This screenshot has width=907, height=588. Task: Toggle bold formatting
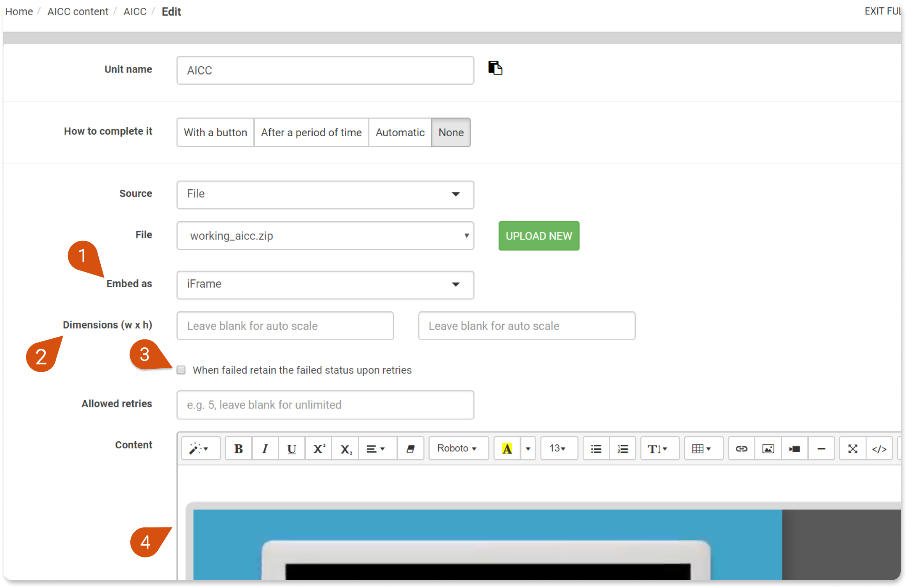[238, 448]
